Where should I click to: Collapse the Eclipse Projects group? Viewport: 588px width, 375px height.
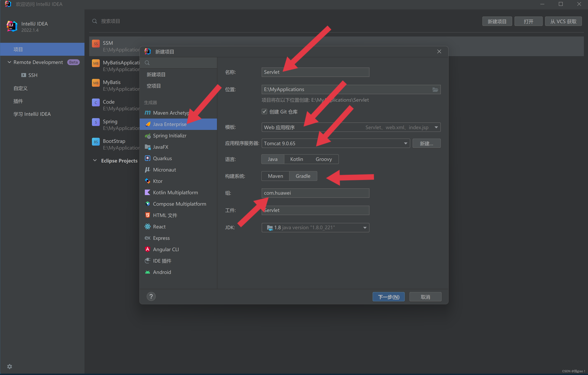[x=95, y=161]
